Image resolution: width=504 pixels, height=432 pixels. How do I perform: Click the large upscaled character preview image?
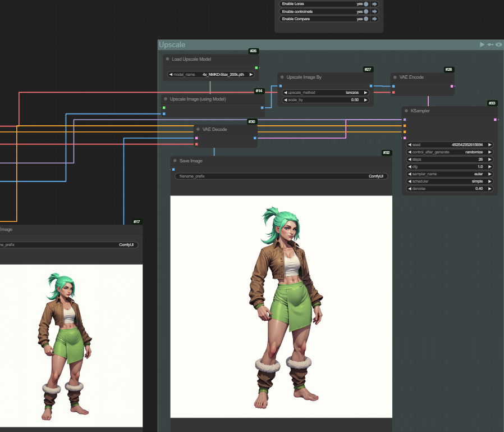click(281, 307)
